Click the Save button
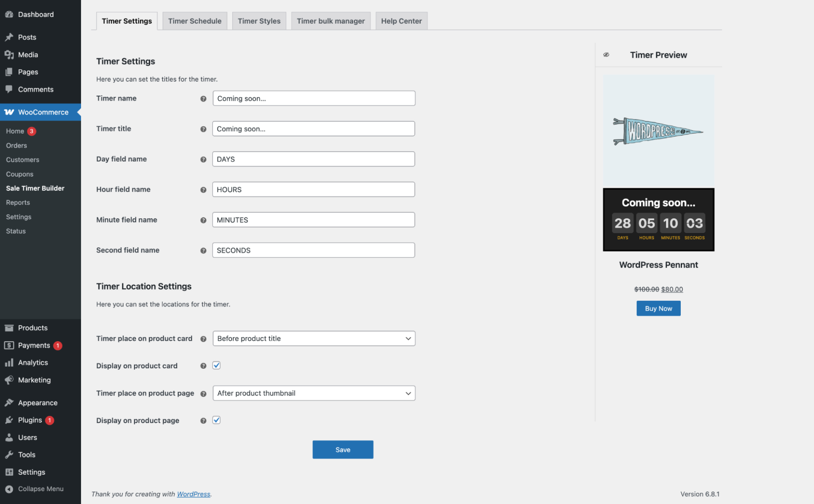Screen dimensions: 814x504 point(342,449)
